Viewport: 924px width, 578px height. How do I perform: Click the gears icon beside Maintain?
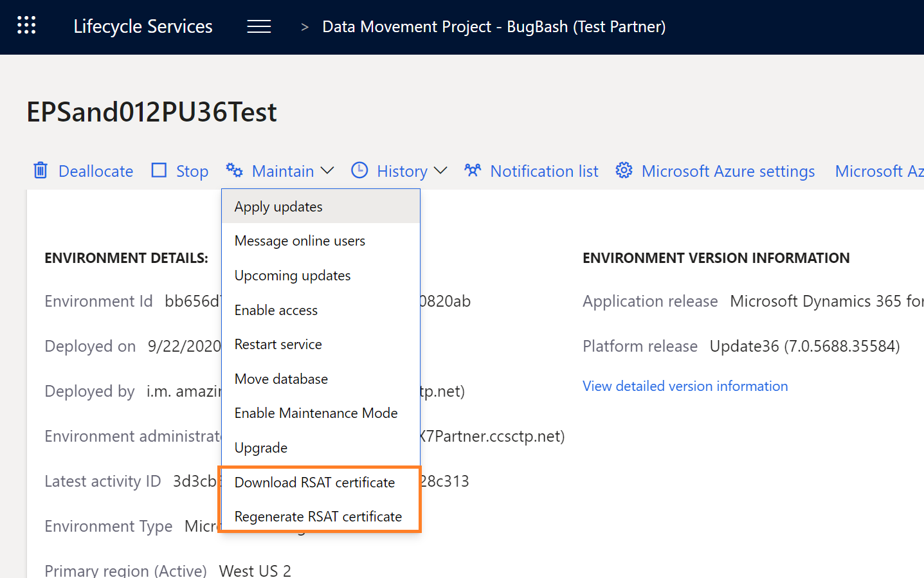(x=234, y=170)
